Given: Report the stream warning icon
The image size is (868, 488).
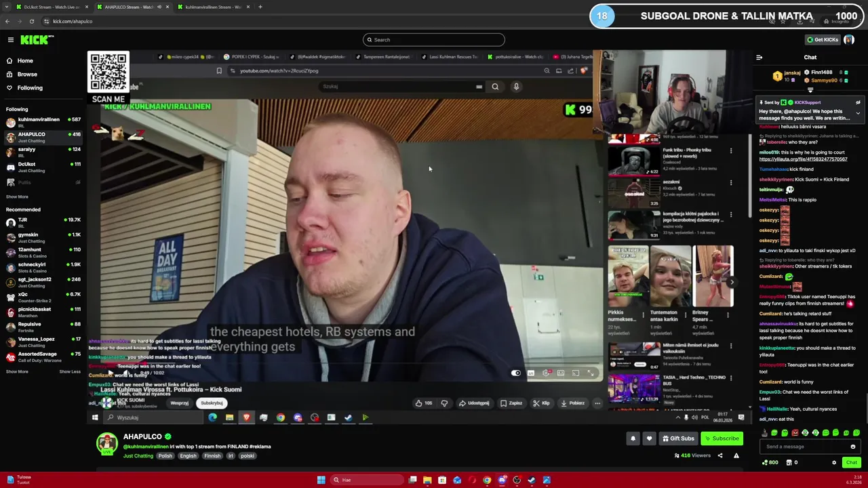Looking at the screenshot, I should (736, 455).
